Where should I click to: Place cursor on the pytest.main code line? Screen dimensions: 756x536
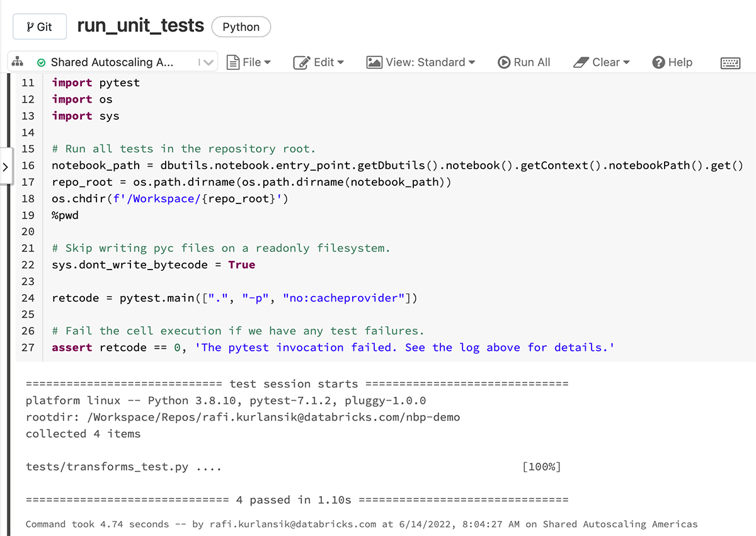(234, 298)
